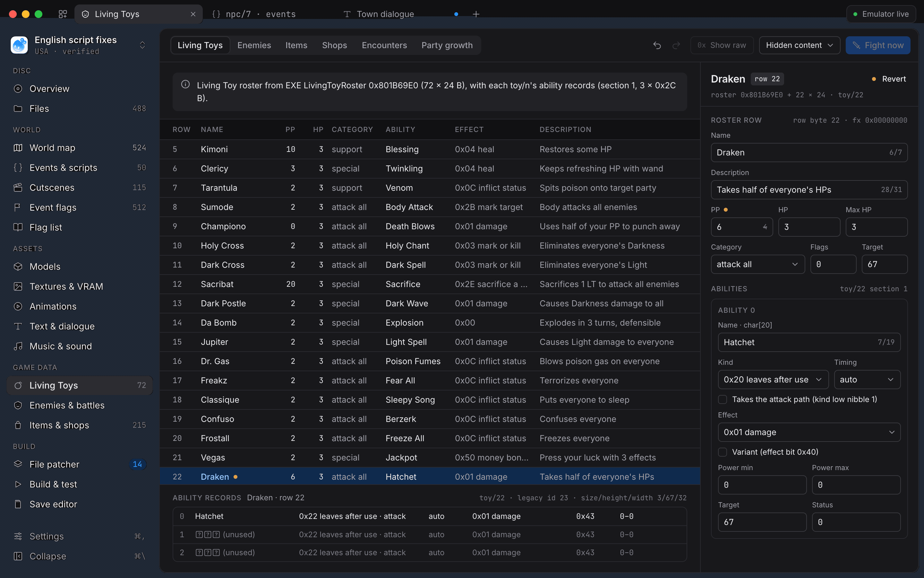This screenshot has height=578, width=924.
Task: Open Kind '0x20 leaves after use' dropdown
Action: (773, 380)
